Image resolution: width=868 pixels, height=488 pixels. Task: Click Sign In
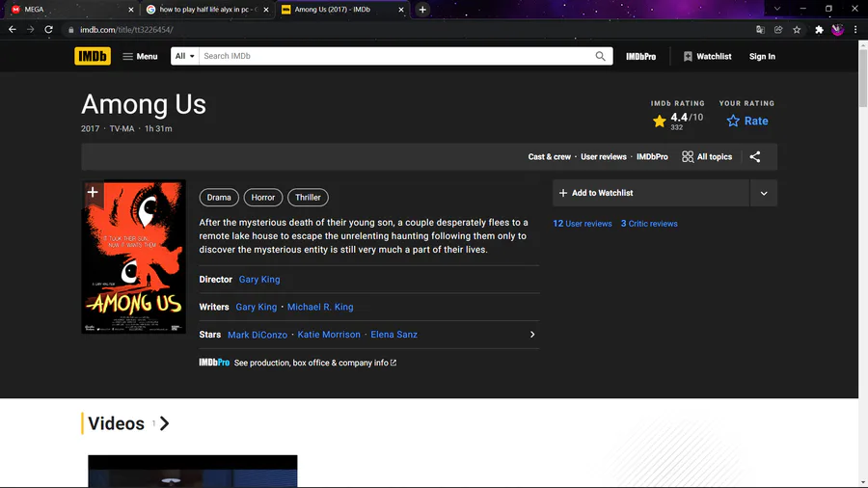point(762,57)
